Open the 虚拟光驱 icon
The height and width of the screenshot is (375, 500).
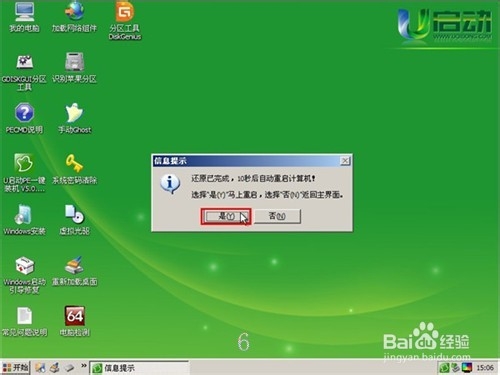point(74,220)
